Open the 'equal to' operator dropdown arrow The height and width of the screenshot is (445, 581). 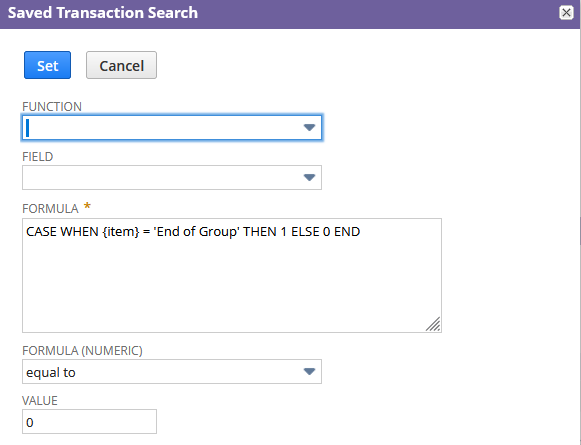tap(309, 371)
